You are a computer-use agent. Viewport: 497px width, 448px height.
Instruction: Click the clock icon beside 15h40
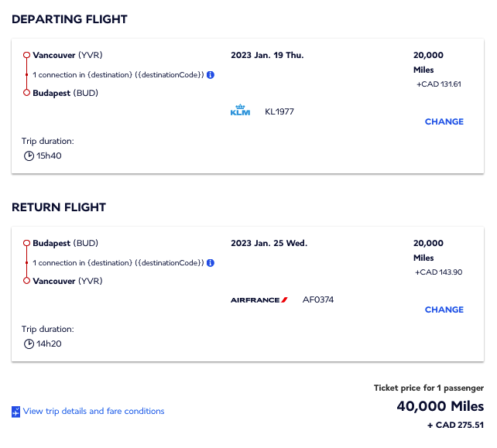tap(29, 156)
